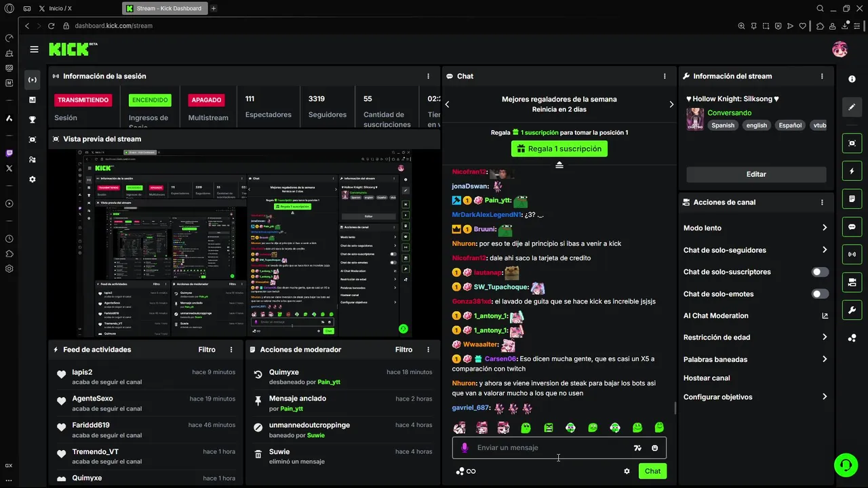Open the Kick hamburger menu
Screen dimensions: 868x488
click(34, 49)
